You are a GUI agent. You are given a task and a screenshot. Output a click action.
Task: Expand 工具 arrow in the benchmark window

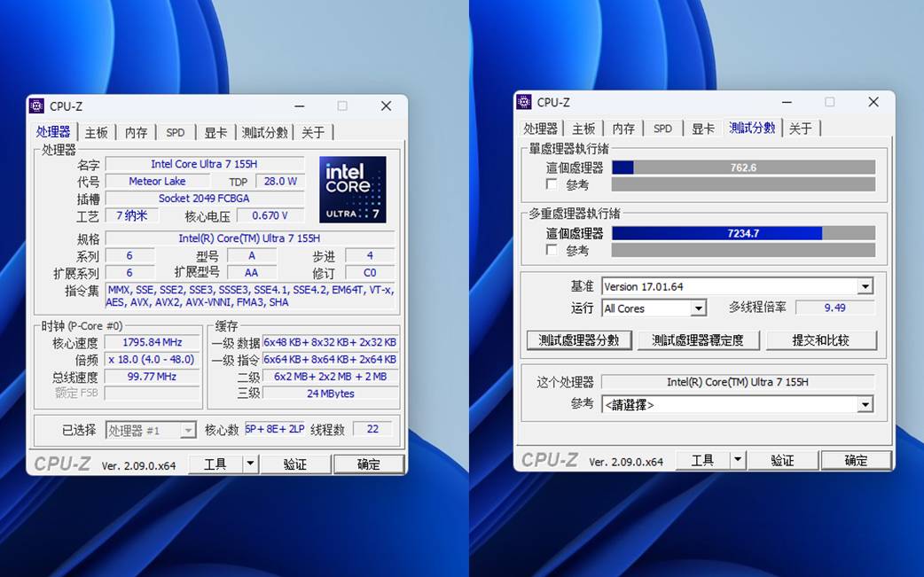[x=738, y=460]
